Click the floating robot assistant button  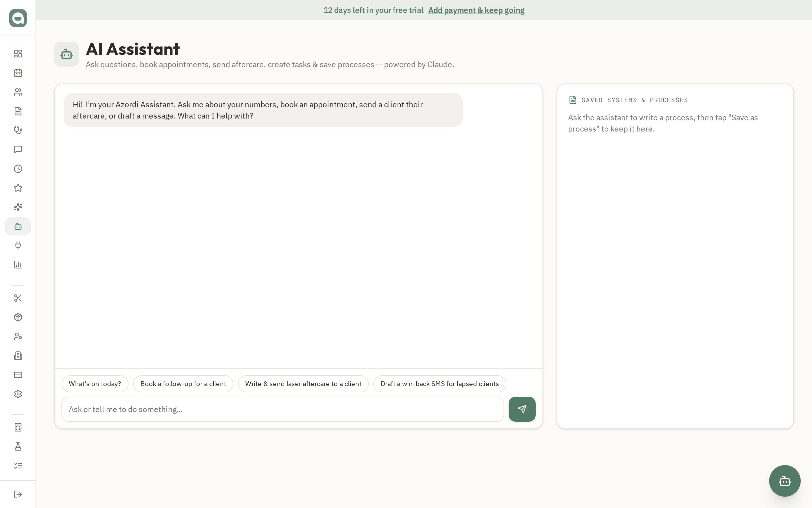[x=784, y=481]
